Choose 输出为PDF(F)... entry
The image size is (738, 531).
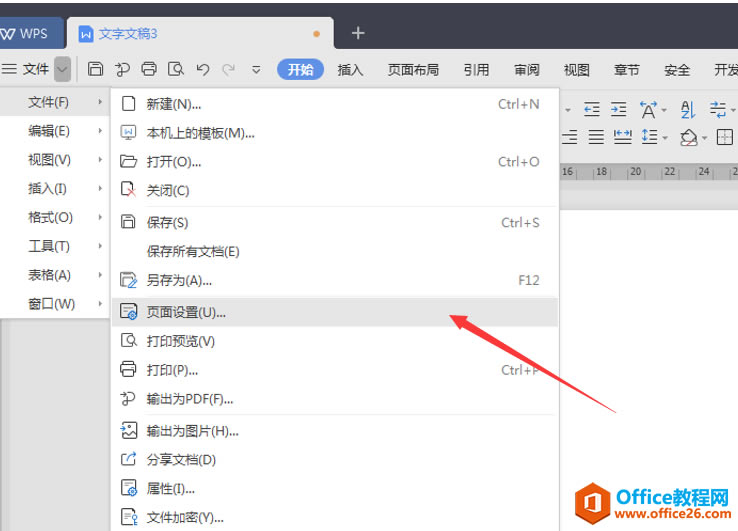pyautogui.click(x=335, y=399)
